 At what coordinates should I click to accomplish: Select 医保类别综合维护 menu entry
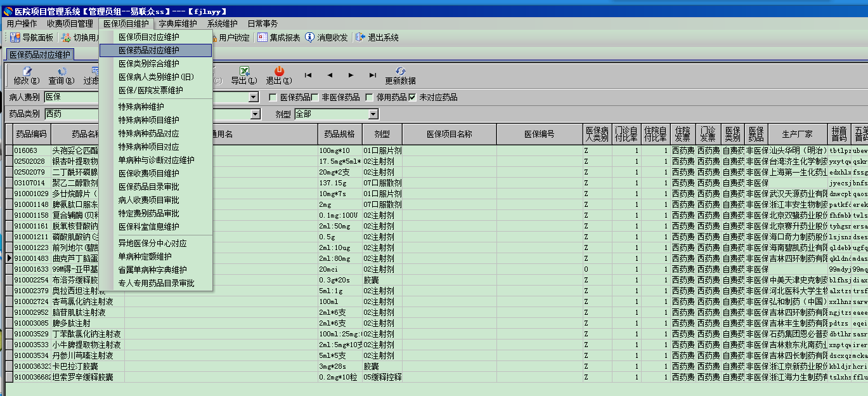156,63
